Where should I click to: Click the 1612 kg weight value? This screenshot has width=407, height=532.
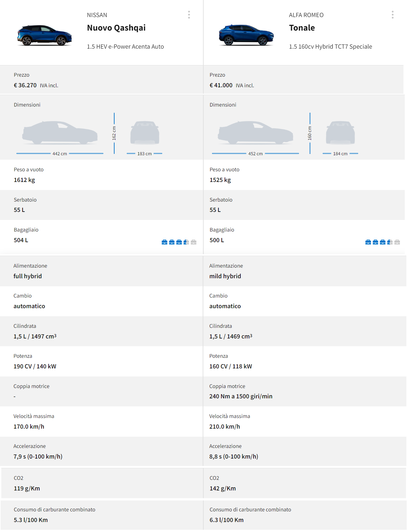pyautogui.click(x=24, y=180)
